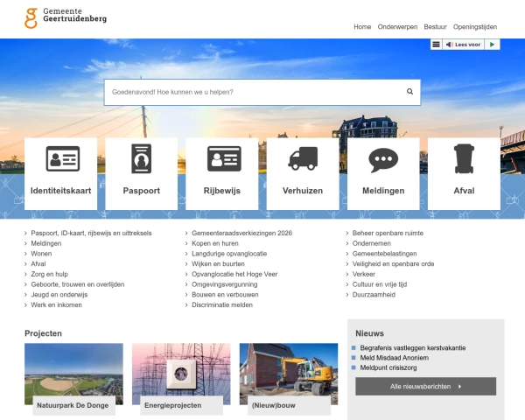Viewport: 525px width, 420px height.
Task: Open the (Nieuw)bouw project thumbnail
Action: pyautogui.click(x=289, y=374)
